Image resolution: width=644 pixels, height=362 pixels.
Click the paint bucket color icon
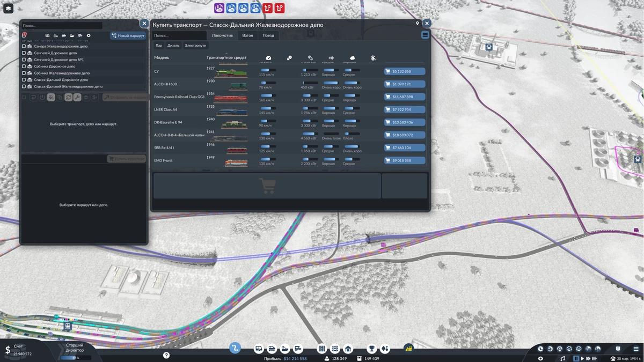click(51, 97)
